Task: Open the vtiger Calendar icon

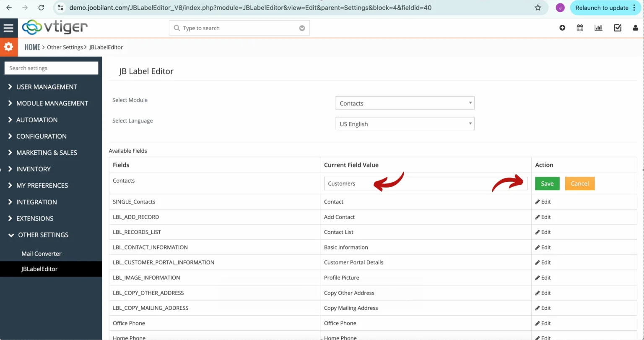Action: pos(579,28)
